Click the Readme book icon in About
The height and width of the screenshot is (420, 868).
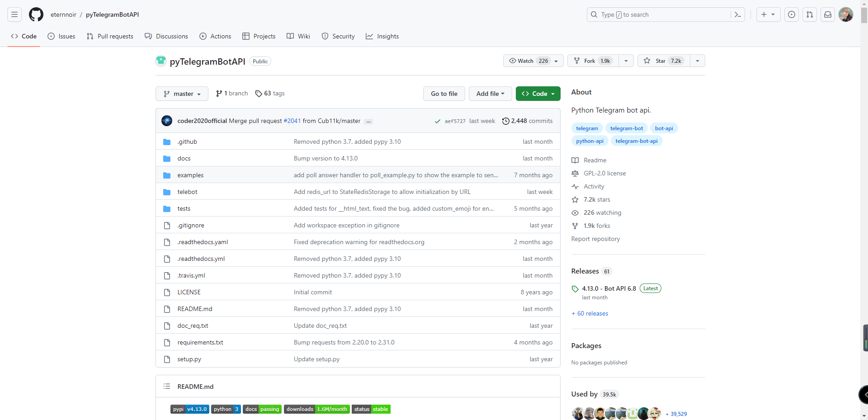[575, 160]
